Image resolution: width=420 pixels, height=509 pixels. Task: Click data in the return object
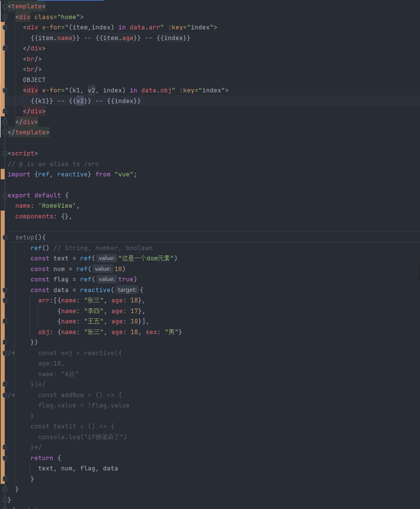point(111,469)
